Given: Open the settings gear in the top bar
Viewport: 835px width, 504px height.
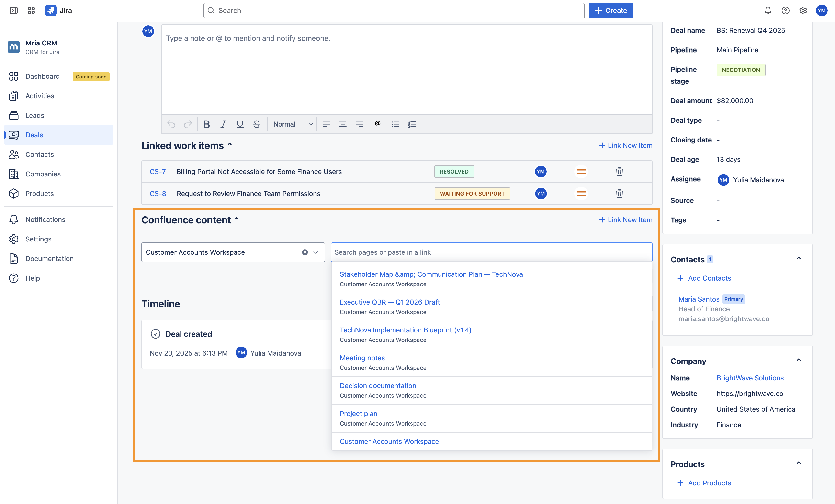Looking at the screenshot, I should click(803, 11).
